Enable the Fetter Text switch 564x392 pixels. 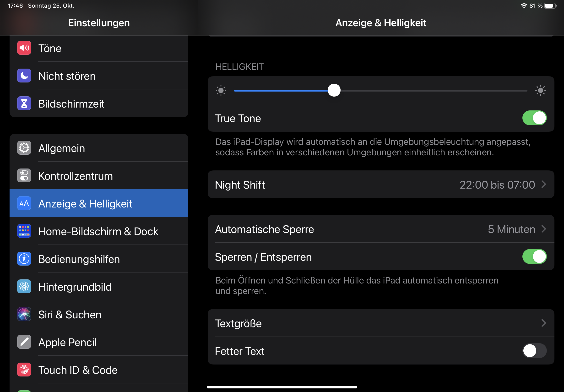coord(534,351)
